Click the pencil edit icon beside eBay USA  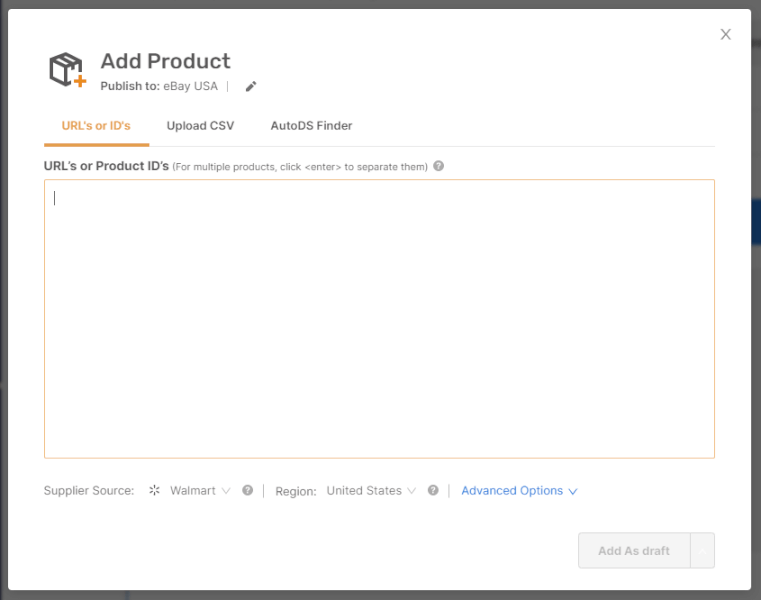(x=251, y=86)
